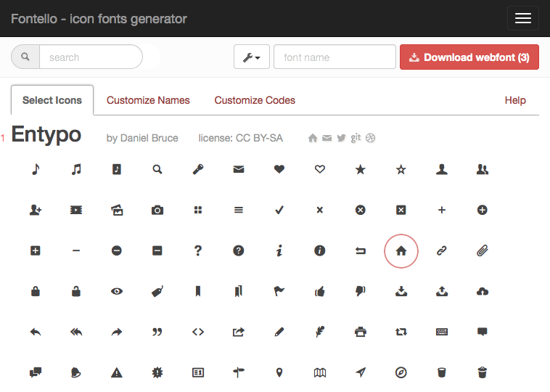
Task: Switch to Select Icons tab
Action: click(x=52, y=100)
